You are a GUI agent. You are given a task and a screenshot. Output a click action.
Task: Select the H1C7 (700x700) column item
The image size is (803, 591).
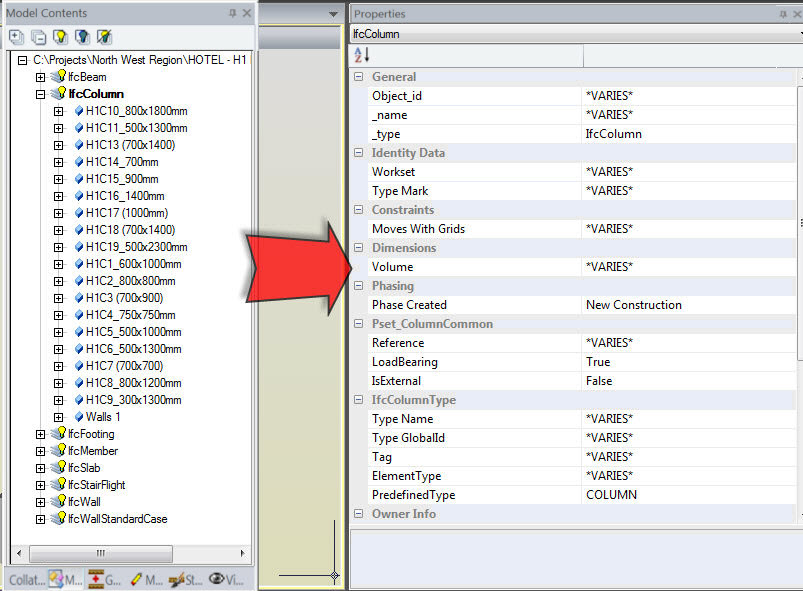tap(124, 366)
